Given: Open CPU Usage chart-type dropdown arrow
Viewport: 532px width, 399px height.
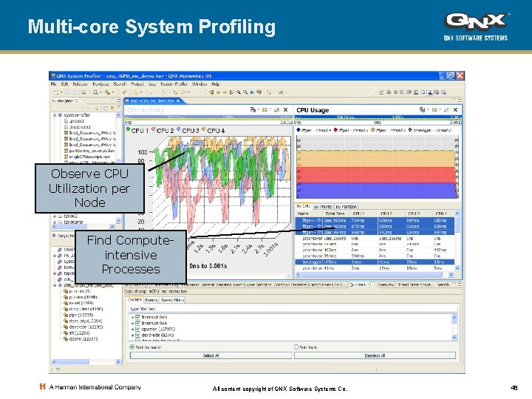Looking at the screenshot, I should pyautogui.click(x=428, y=109).
